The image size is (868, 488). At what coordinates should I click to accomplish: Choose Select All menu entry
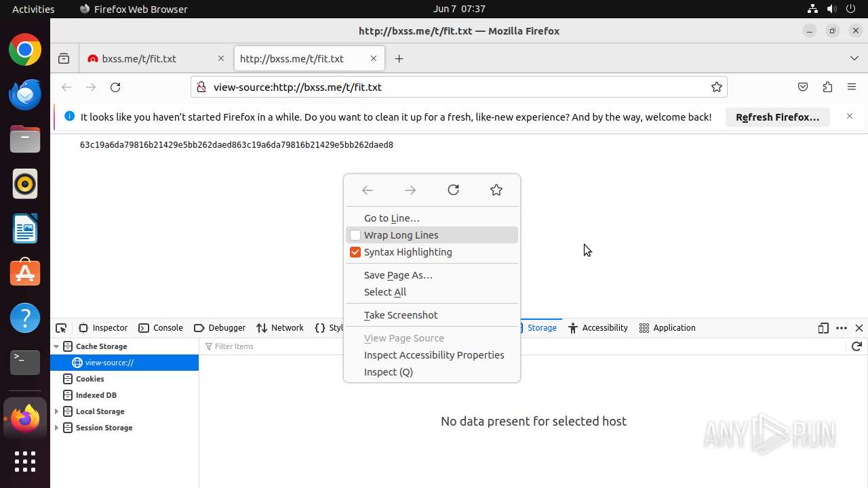point(432,292)
